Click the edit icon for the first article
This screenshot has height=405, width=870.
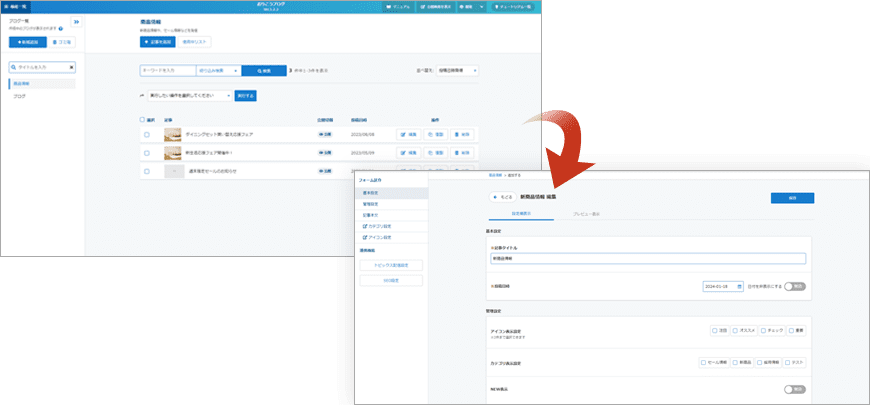pyautogui.click(x=409, y=133)
